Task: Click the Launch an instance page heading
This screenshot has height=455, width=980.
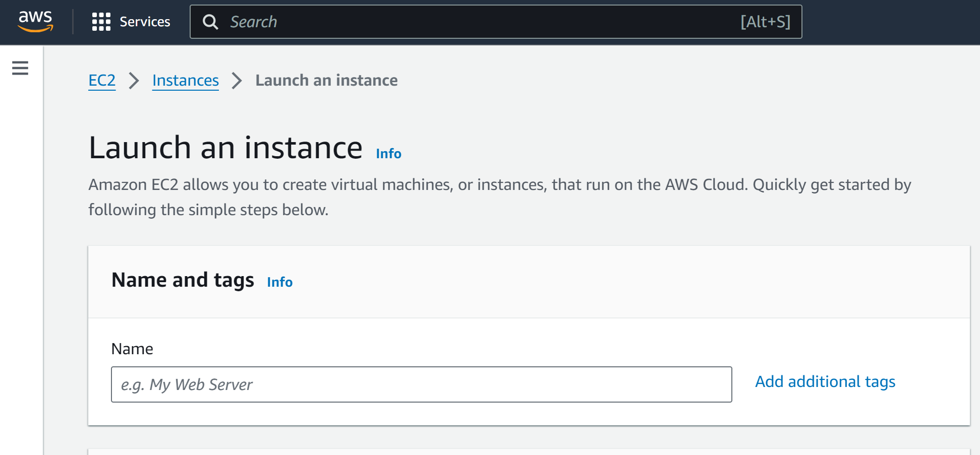Action: tap(225, 148)
